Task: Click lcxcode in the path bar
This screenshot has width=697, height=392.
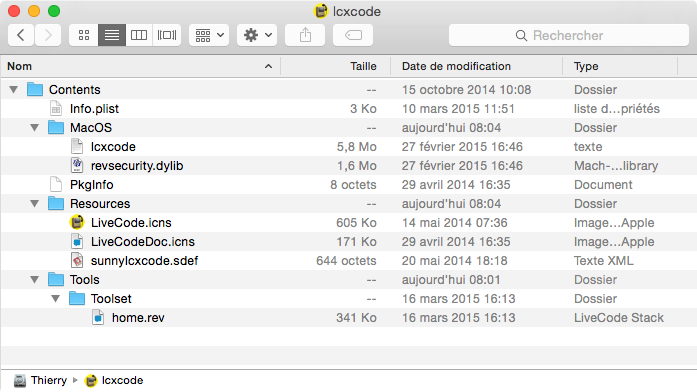Action: coord(114,380)
